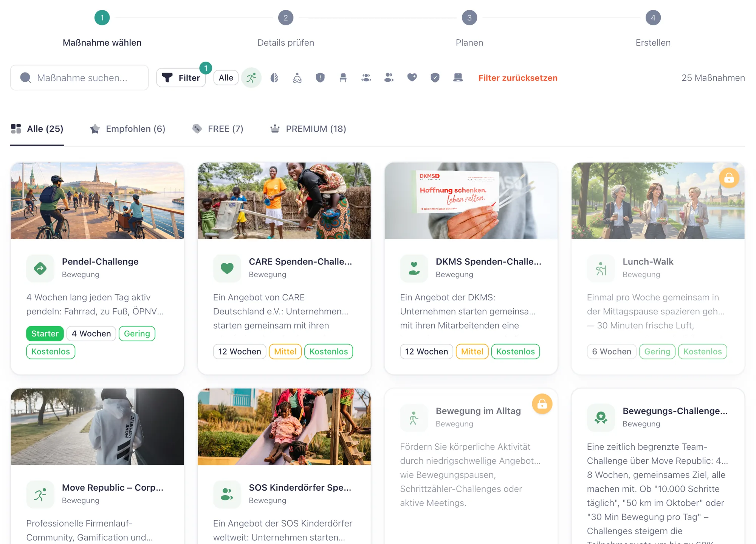Open the Pendel-Challenge card image
The image size is (756, 544).
pos(97,201)
